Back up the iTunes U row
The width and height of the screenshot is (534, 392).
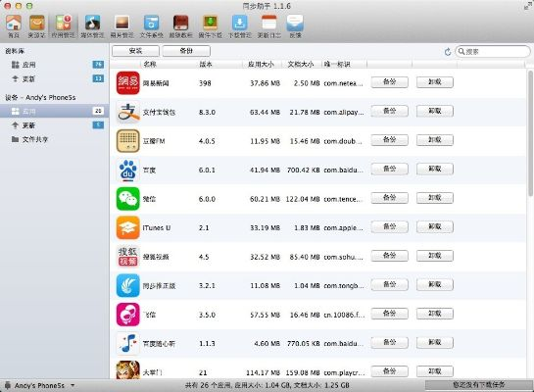click(x=390, y=226)
